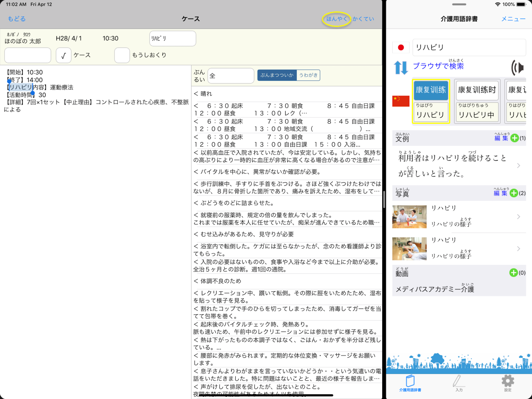
Task: Open first リハビリの様子 photo row
Action: pyautogui.click(x=459, y=217)
